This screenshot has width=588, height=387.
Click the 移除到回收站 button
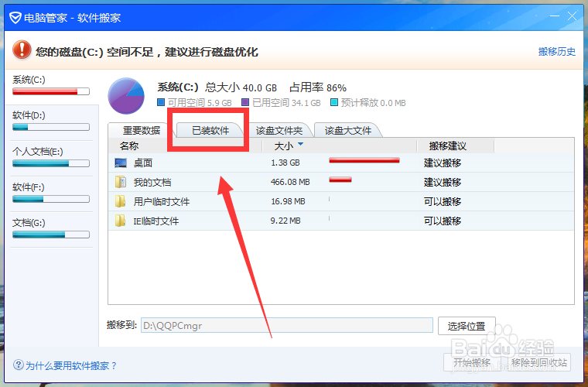click(x=539, y=363)
